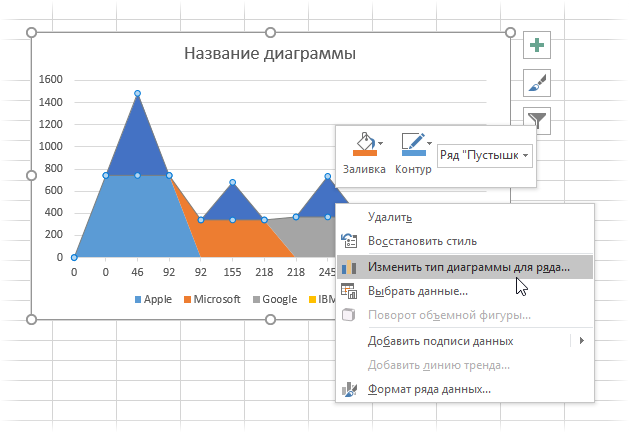Expand the Заливка fill dropdown arrow
The image size is (629, 433).
381,143
